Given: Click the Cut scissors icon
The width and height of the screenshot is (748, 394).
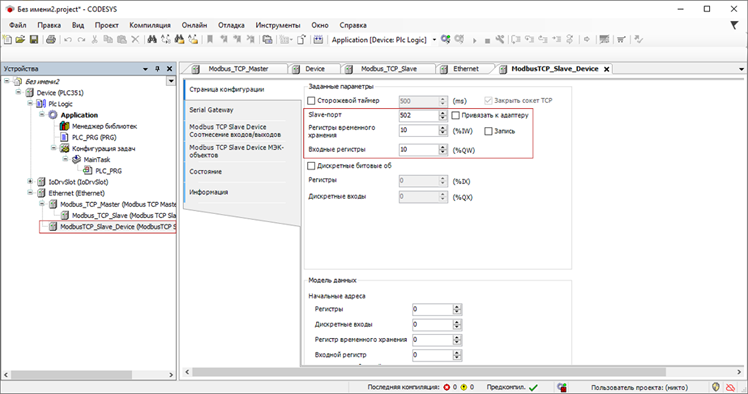Looking at the screenshot, I should point(94,40).
